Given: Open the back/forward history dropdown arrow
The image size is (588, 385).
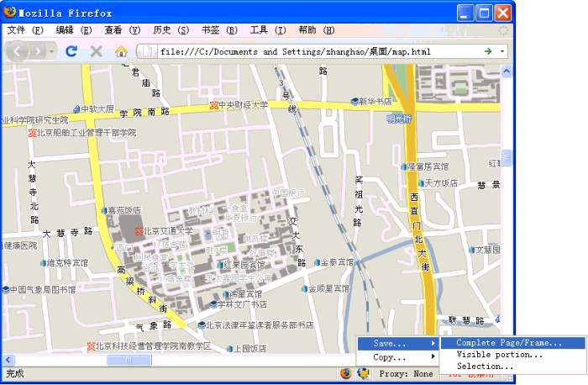Looking at the screenshot, I should click(x=52, y=51).
